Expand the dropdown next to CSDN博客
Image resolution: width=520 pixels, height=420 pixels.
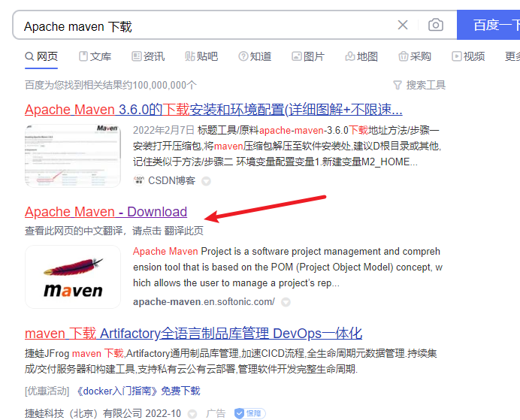[207, 181]
